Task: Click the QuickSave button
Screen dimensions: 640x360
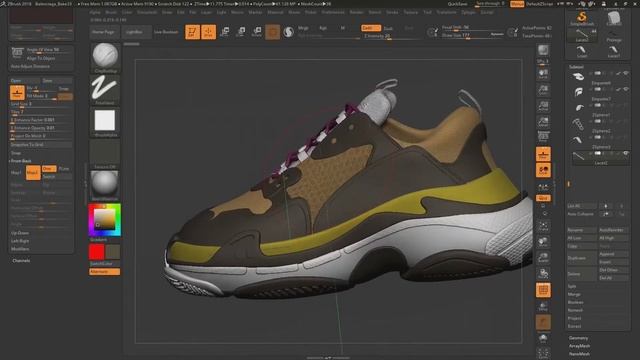Action: 458,4
